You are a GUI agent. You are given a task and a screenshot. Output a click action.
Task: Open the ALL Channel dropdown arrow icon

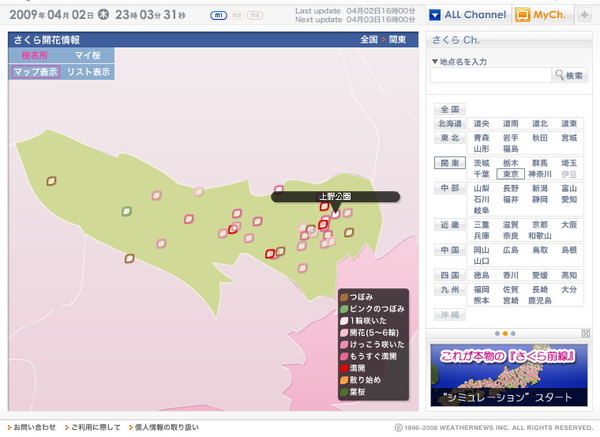pyautogui.click(x=435, y=15)
